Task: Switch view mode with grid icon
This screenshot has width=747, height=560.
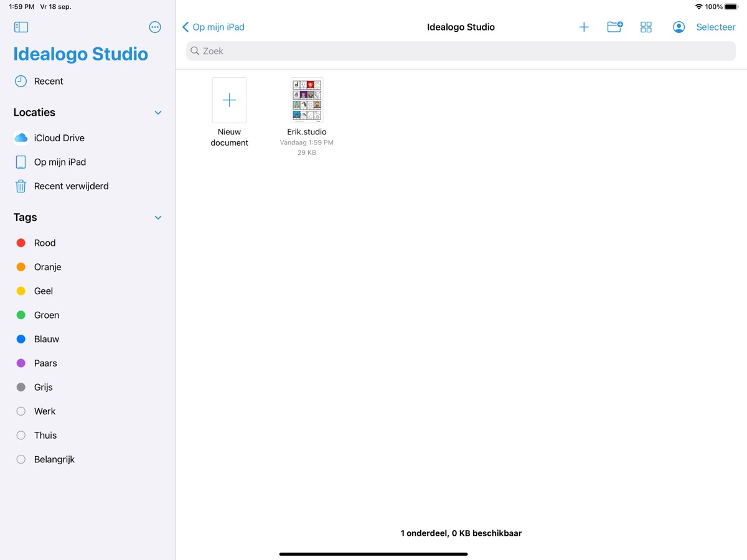Action: [x=646, y=27]
